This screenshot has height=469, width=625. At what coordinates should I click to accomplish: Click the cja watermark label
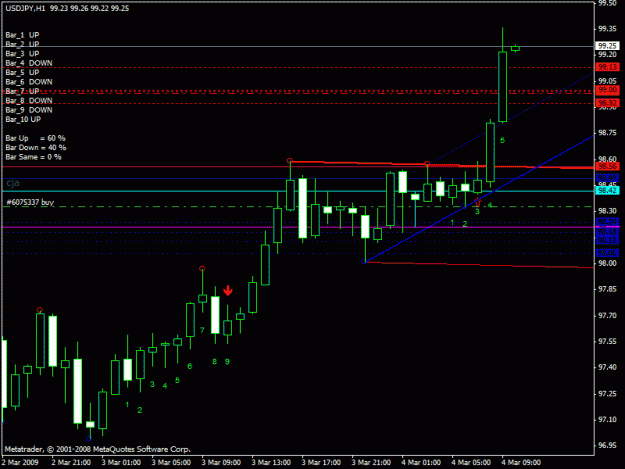pyautogui.click(x=13, y=184)
